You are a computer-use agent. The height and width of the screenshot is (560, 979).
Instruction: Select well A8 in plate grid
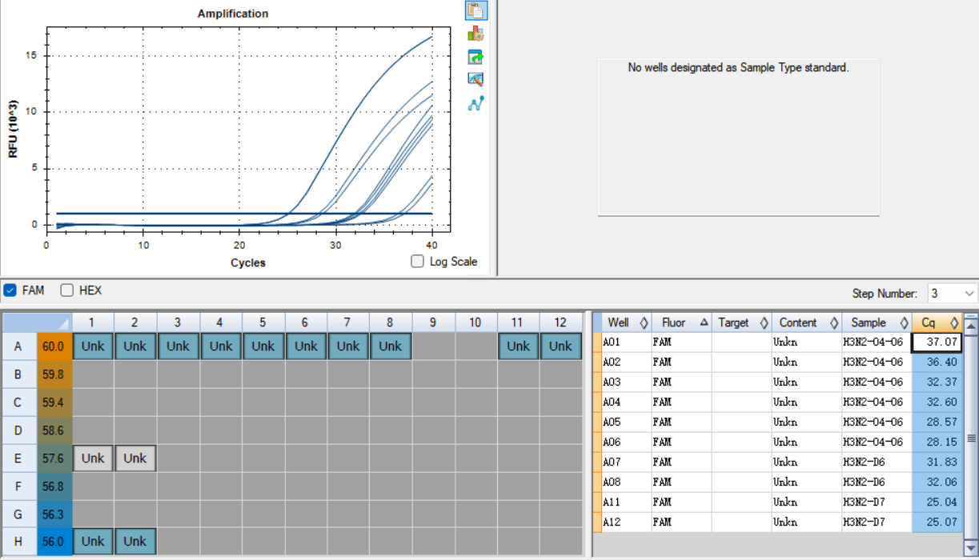(391, 346)
